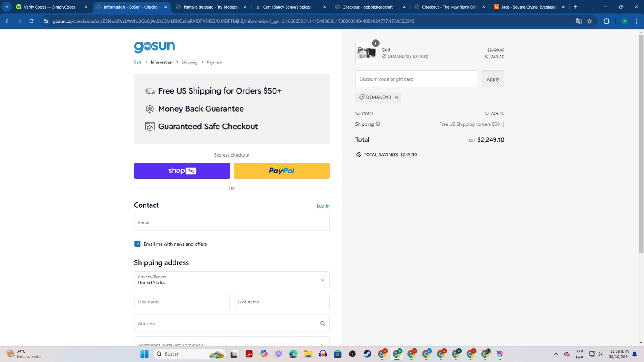Remove the DEMAND10 discount code
Image resolution: width=644 pixels, height=362 pixels.
[x=396, y=97]
